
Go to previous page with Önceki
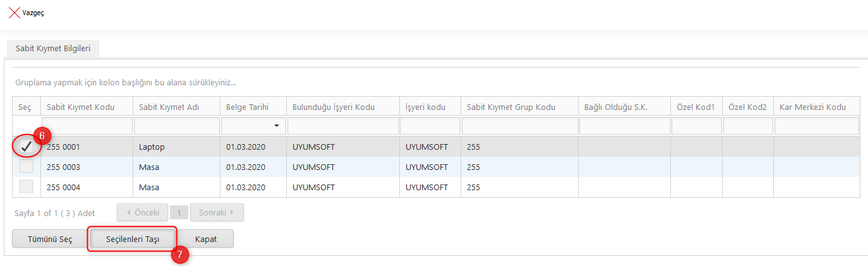[142, 212]
